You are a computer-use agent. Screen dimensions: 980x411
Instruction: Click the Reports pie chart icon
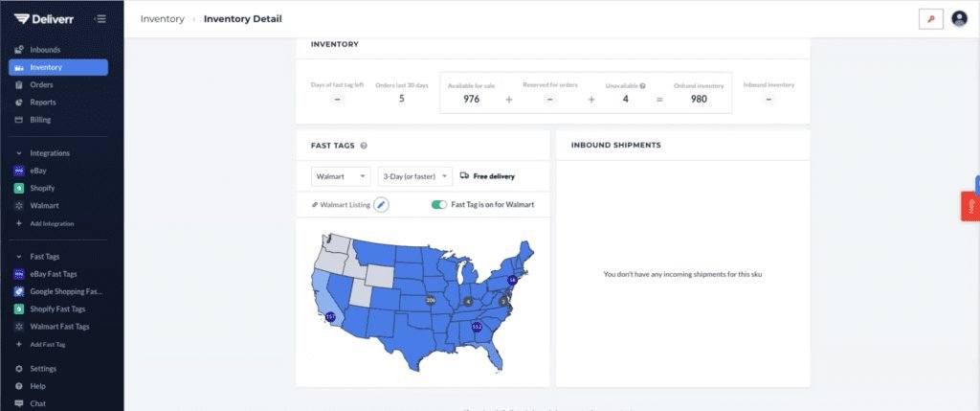pyautogui.click(x=19, y=102)
